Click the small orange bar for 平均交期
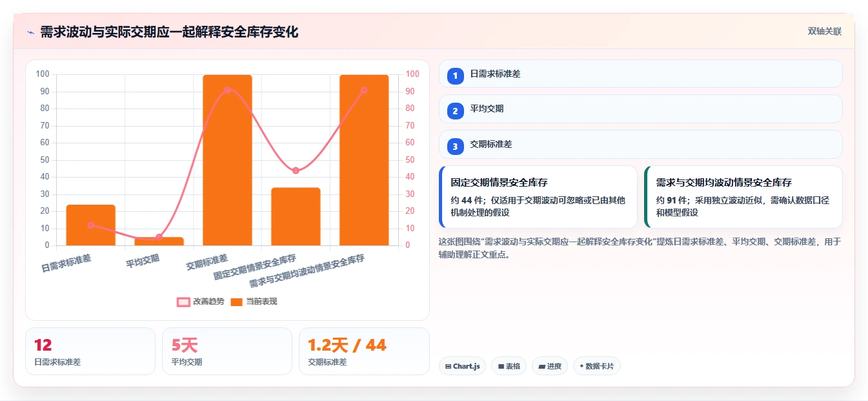This screenshot has height=401, width=868. pos(159,242)
